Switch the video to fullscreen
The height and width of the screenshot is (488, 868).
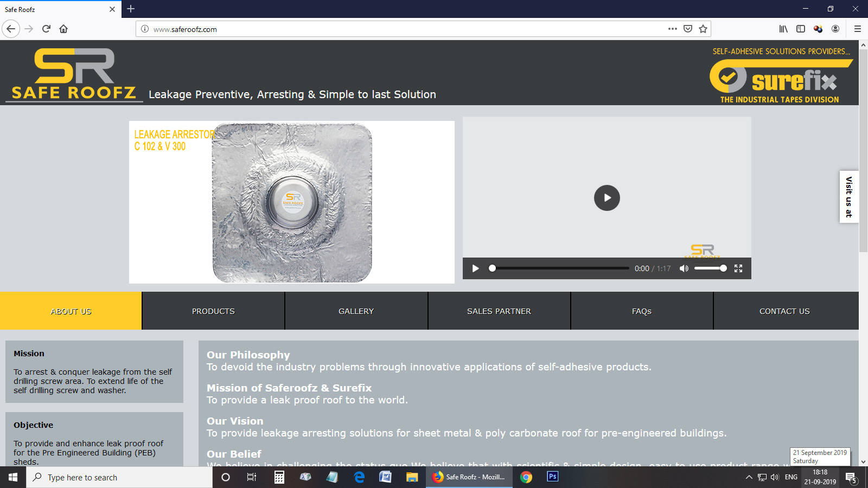click(738, 268)
